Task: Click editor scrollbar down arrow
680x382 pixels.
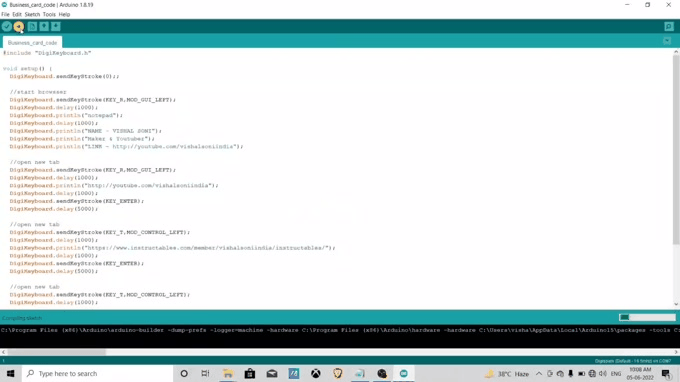Action: coord(676,304)
